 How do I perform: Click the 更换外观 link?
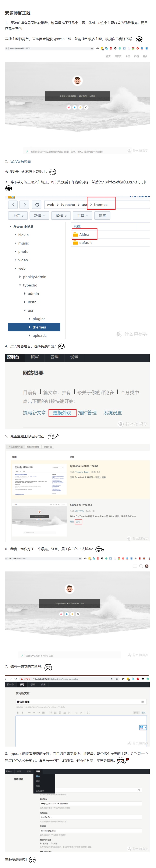[x=62, y=413]
